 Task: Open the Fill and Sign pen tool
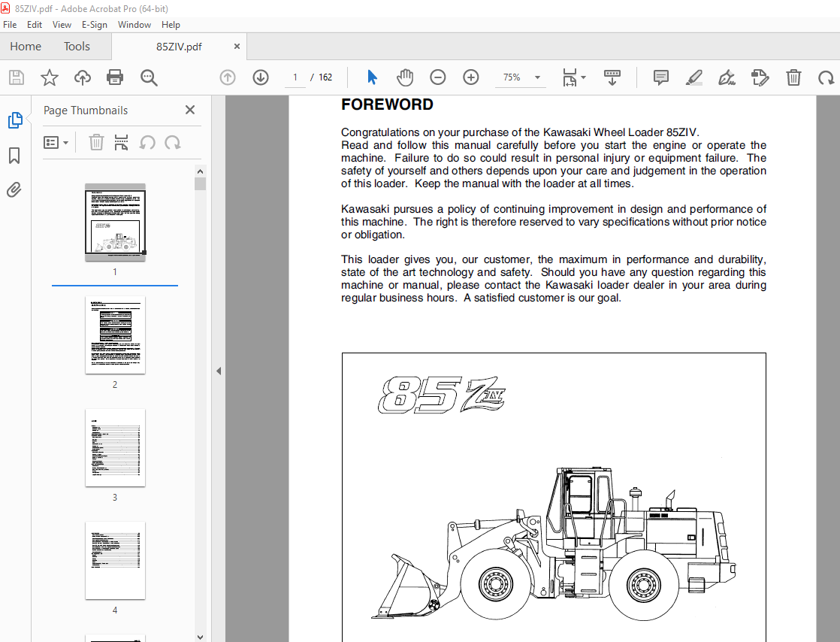pyautogui.click(x=727, y=77)
